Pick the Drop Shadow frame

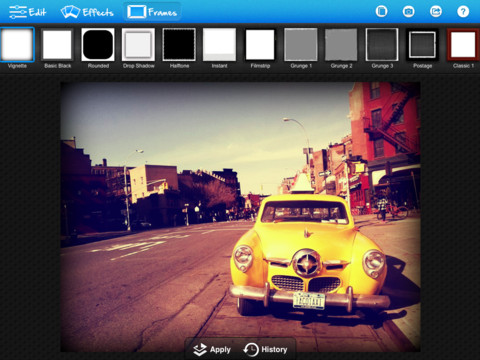point(138,45)
